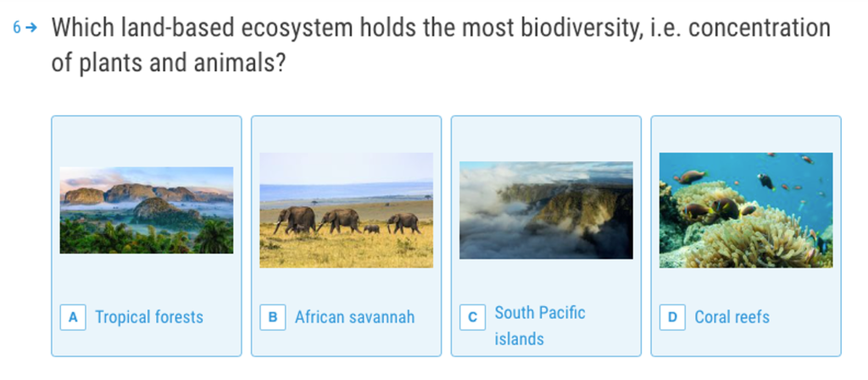Click the elephants on savannah image
The width and height of the screenshot is (868, 380).
coord(347,210)
